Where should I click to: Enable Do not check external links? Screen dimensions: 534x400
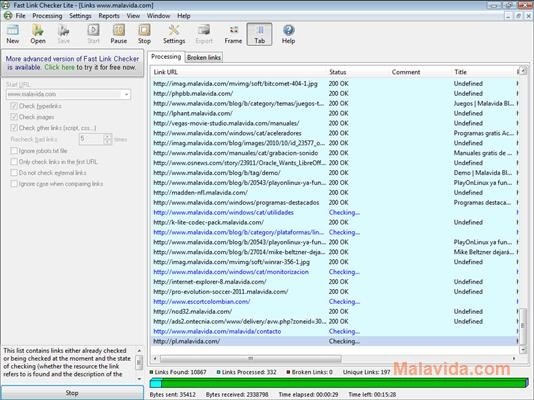[x=14, y=173]
